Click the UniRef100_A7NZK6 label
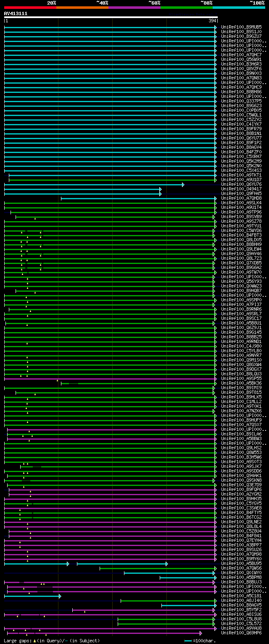269x644 pixels. [241, 411]
